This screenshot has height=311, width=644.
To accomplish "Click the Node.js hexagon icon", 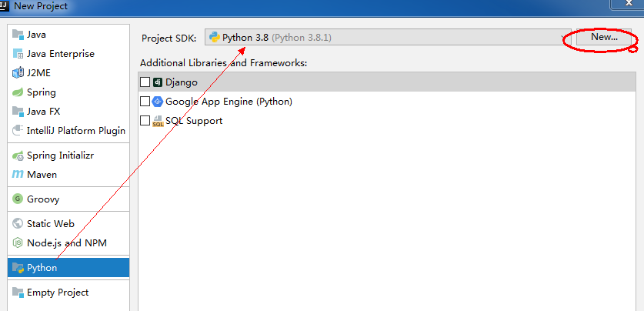I will [18, 243].
